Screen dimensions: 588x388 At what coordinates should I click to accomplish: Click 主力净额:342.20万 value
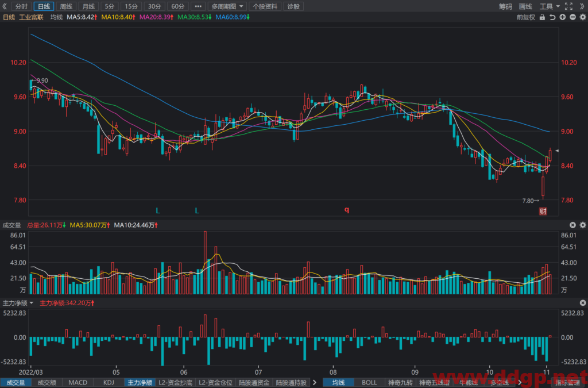67,303
